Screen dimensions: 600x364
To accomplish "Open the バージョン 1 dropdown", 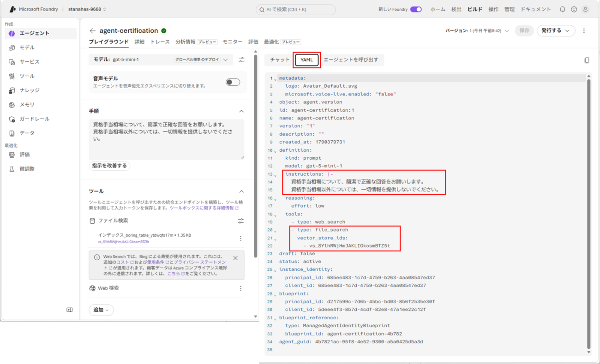I will 477,31.
